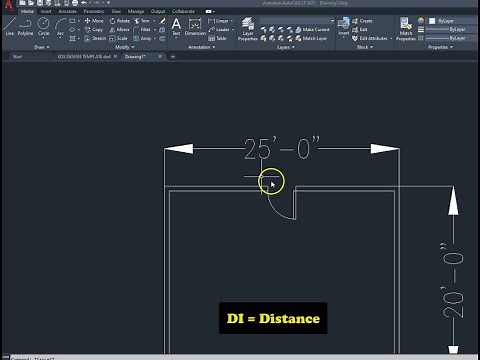This screenshot has width=480, height=360.
Task: Click the white color swatch ByLayer
Action: [432, 21]
